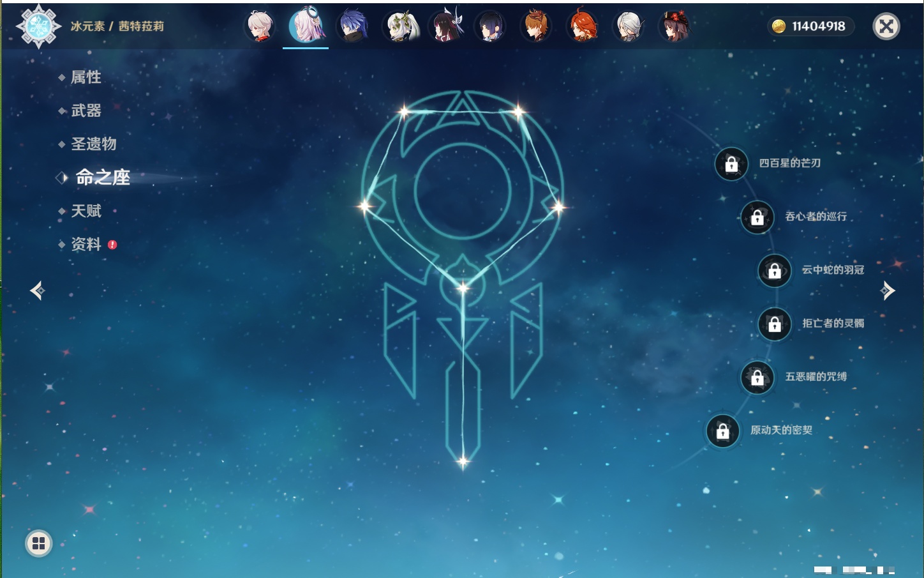Select the 命之座 constellation menu

coord(103,177)
